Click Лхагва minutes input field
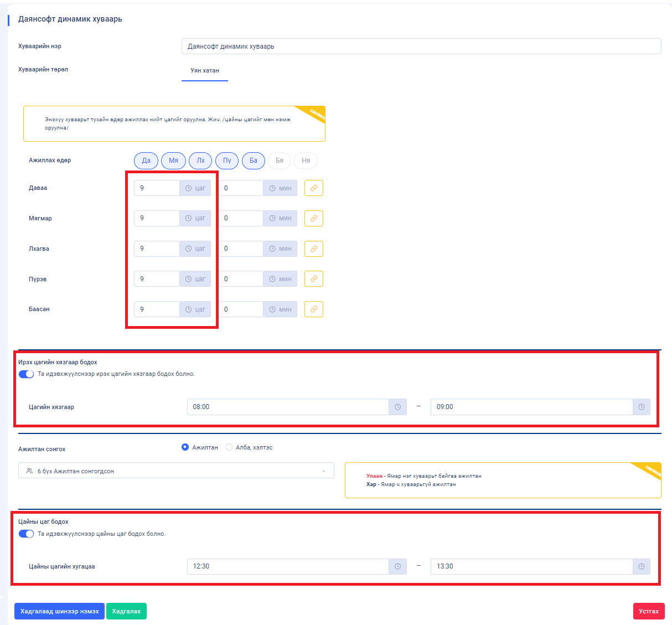Image resolution: width=672 pixels, height=625 pixels. [x=241, y=249]
